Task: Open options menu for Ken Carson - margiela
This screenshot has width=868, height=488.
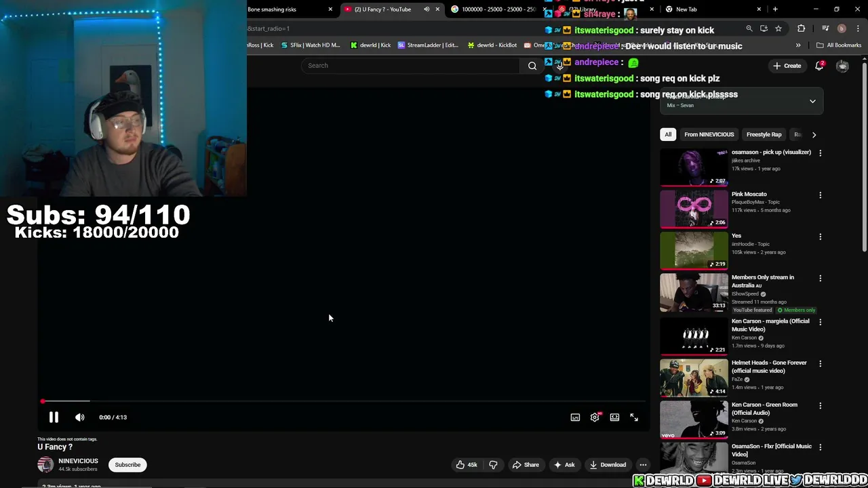Action: tap(820, 322)
